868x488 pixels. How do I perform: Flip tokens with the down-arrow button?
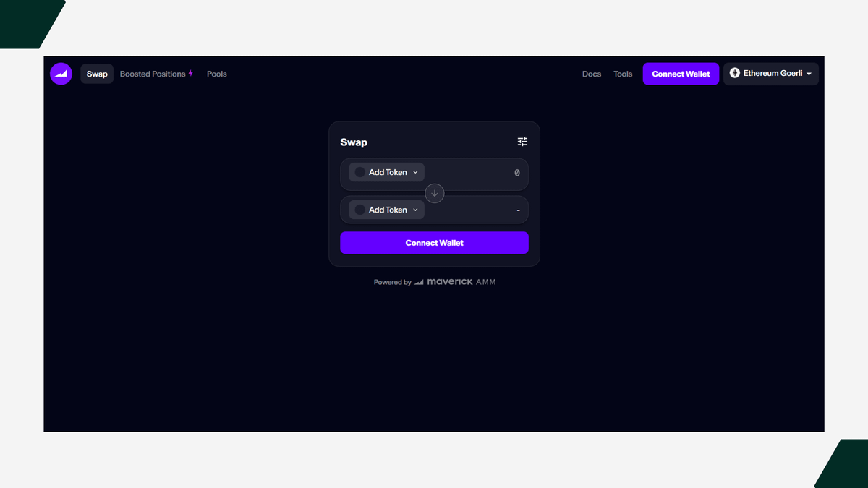pyautogui.click(x=434, y=193)
